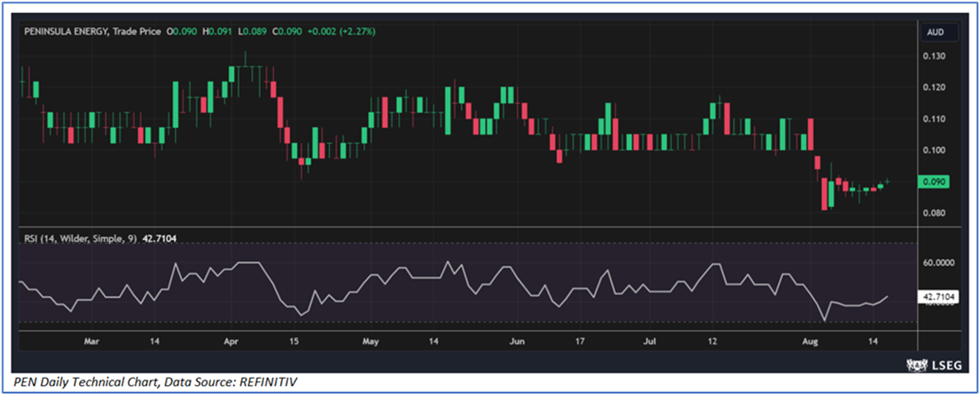Select the PENINSULA ENERGY, Trade Price label
The width and height of the screenshot is (980, 395).
click(x=93, y=32)
